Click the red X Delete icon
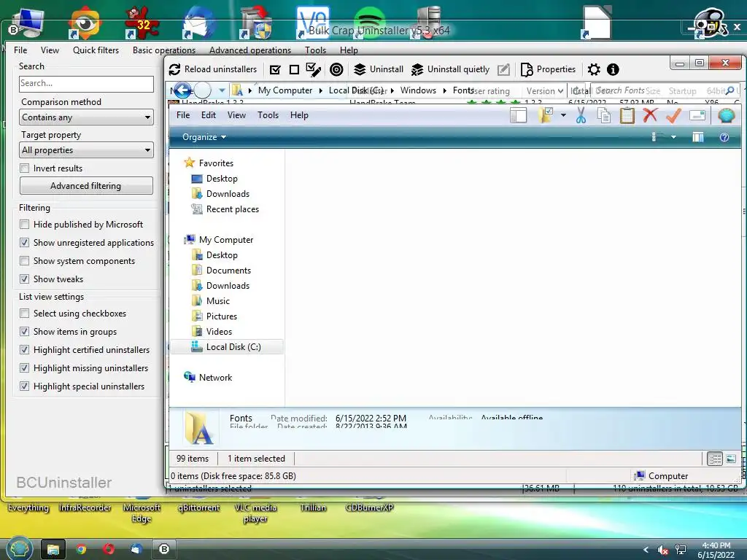747x560 pixels. pyautogui.click(x=650, y=115)
